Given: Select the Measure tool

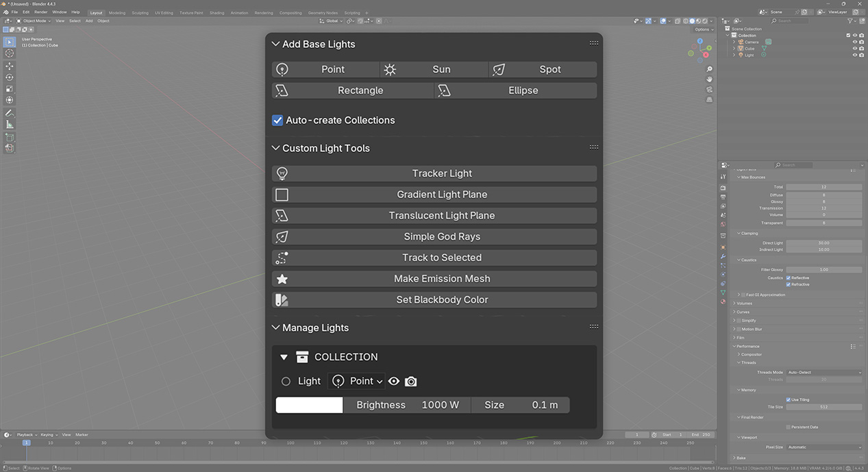Looking at the screenshot, I should click(x=10, y=125).
